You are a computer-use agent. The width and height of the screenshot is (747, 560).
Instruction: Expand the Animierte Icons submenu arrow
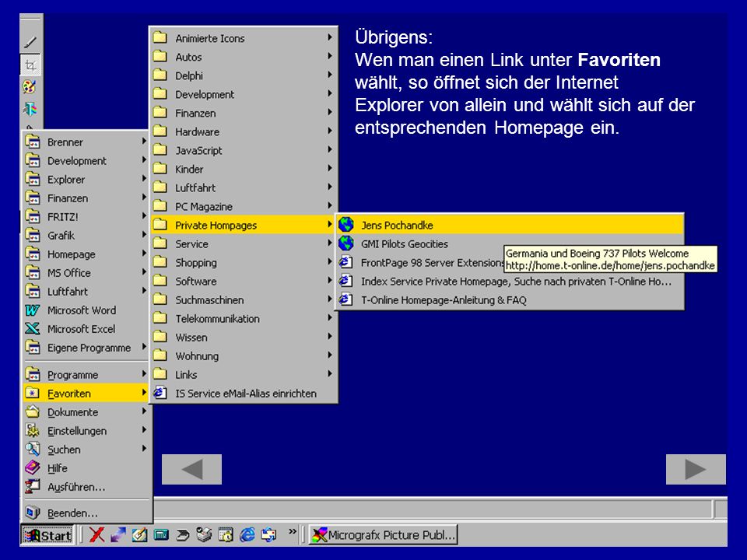click(329, 37)
